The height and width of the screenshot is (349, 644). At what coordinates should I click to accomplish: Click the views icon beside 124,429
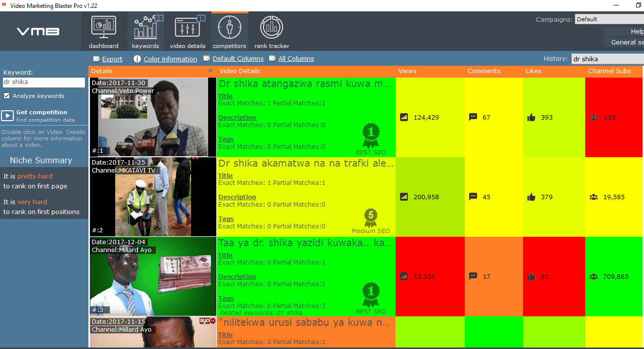[x=404, y=117]
